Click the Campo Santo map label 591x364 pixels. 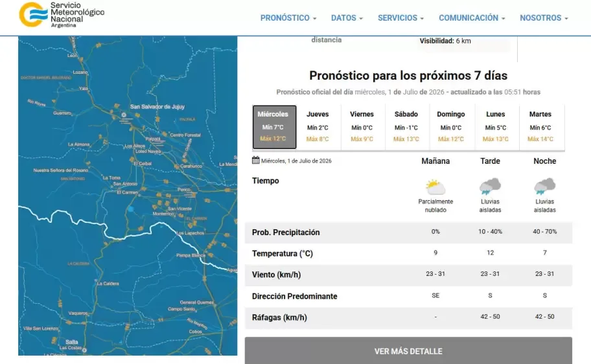click(181, 308)
